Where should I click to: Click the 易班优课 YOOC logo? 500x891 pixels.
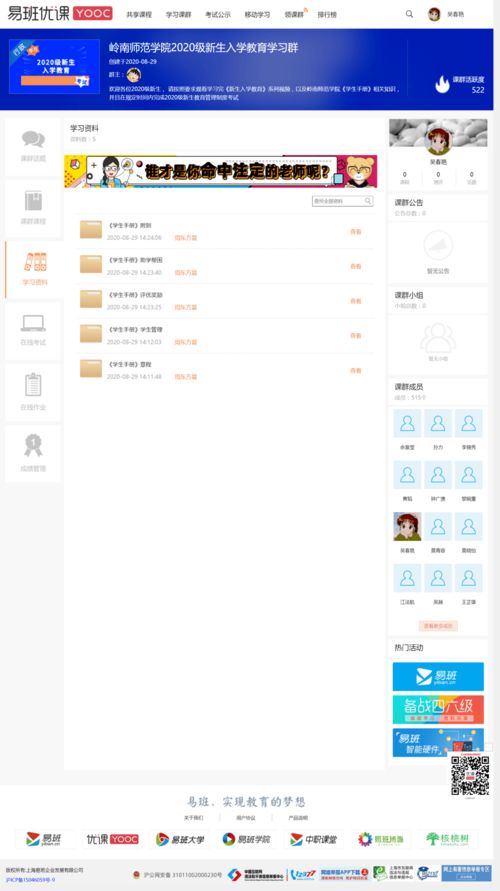60,13
